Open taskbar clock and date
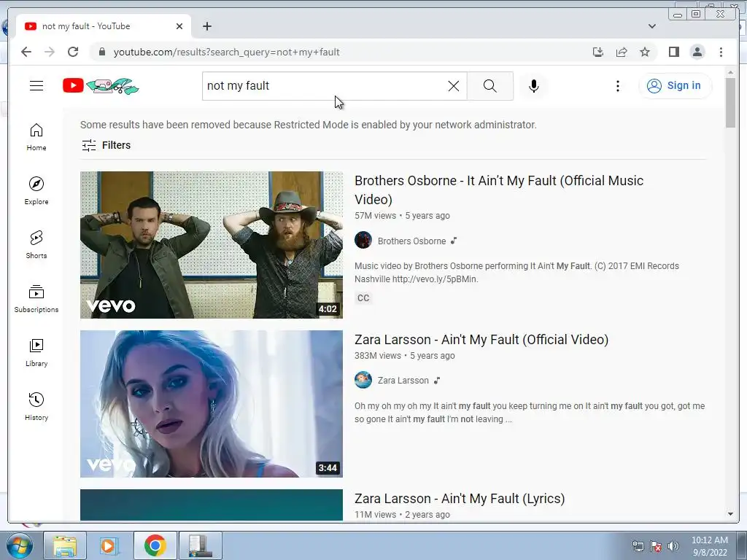Image resolution: width=747 pixels, height=560 pixels. click(709, 546)
